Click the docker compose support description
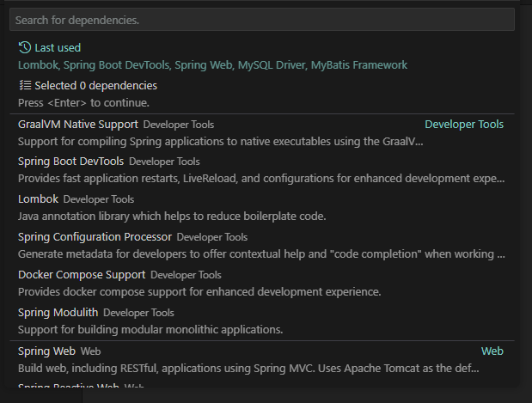 pyautogui.click(x=199, y=292)
